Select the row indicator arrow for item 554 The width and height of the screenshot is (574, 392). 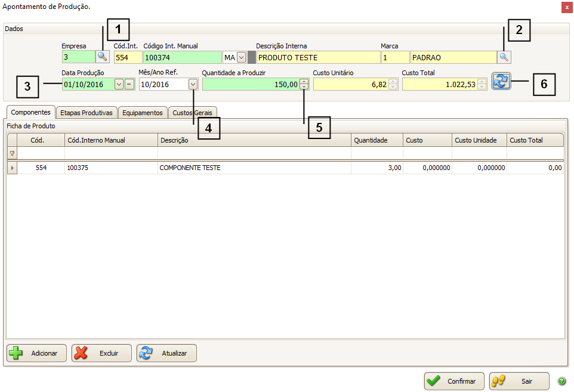tap(12, 168)
